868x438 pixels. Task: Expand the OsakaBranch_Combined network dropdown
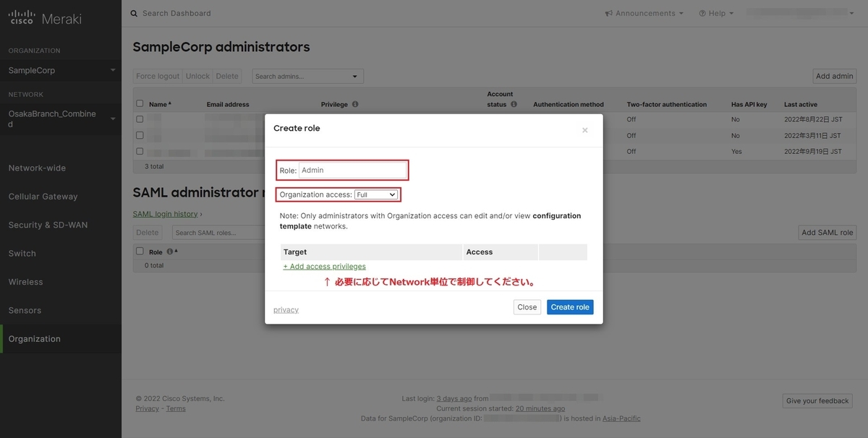tap(61, 119)
